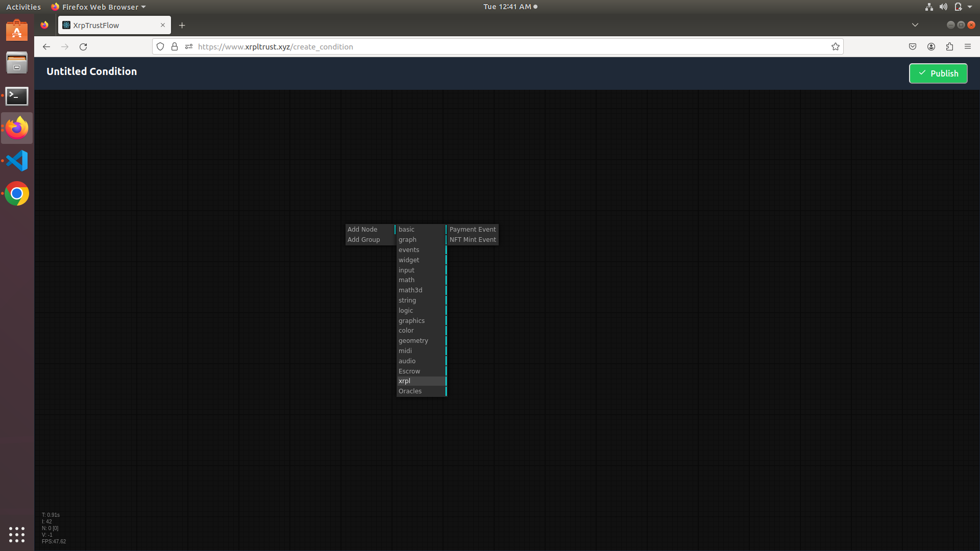Select Add Group context menu item
The height and width of the screenshot is (551, 980).
[364, 240]
